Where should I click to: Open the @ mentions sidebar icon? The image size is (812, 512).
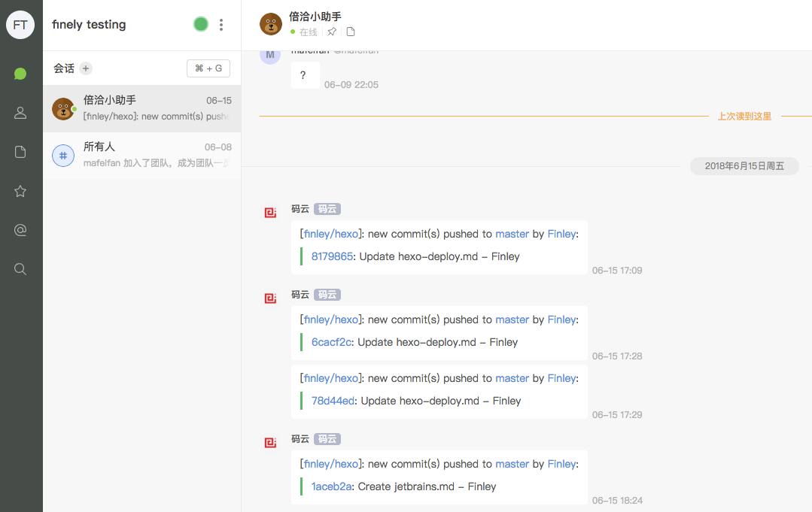click(x=20, y=230)
